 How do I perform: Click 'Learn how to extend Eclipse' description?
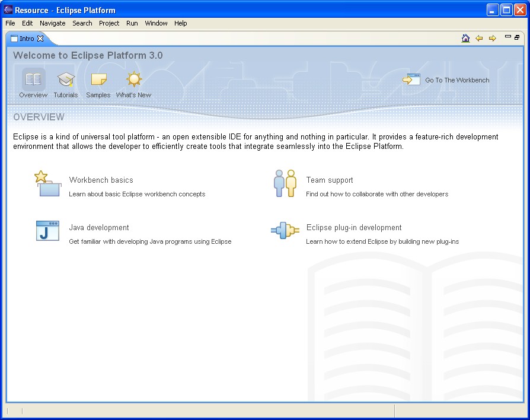382,241
